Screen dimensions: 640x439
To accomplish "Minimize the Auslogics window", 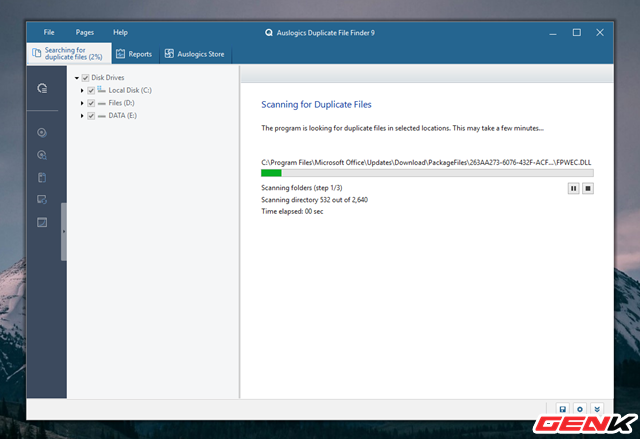I will point(553,33).
